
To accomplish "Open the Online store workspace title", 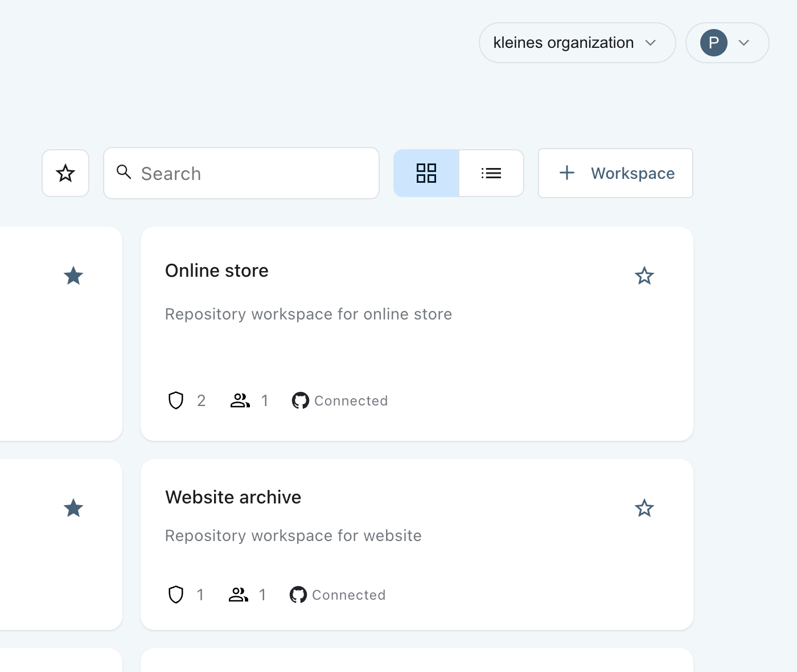I will pos(217,271).
